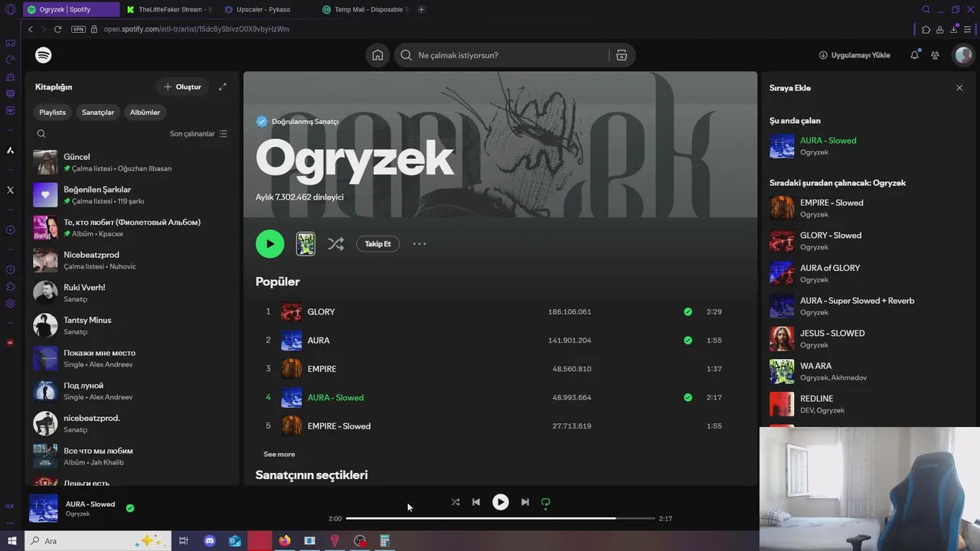Image resolution: width=980 pixels, height=551 pixels.
Task: Switch to TheLittleFaker Stream browser tab
Action: [x=170, y=9]
